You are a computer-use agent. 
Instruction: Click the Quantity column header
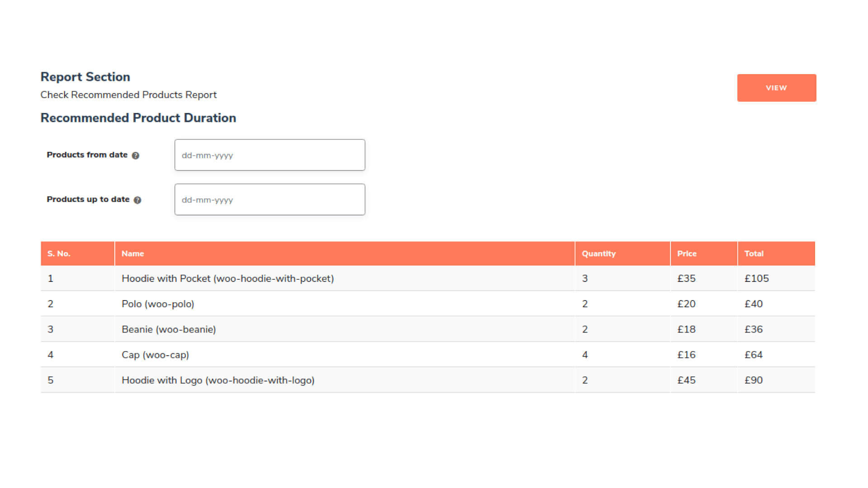coord(599,253)
